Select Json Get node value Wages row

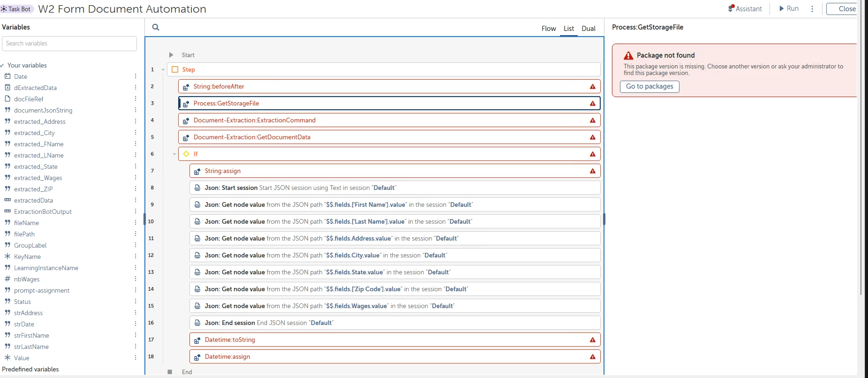point(395,306)
